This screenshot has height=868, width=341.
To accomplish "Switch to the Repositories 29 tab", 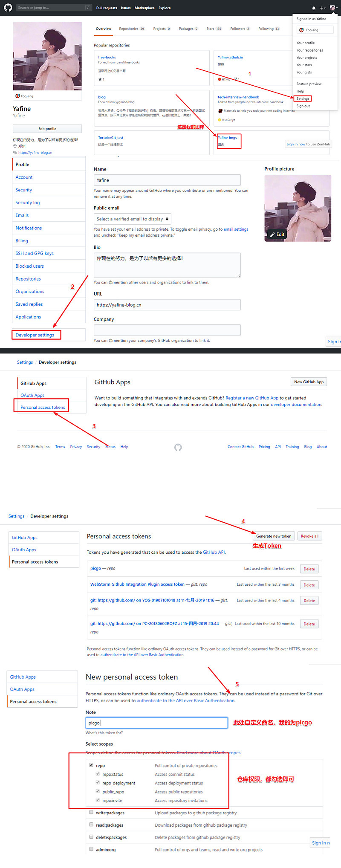I will click(x=132, y=29).
